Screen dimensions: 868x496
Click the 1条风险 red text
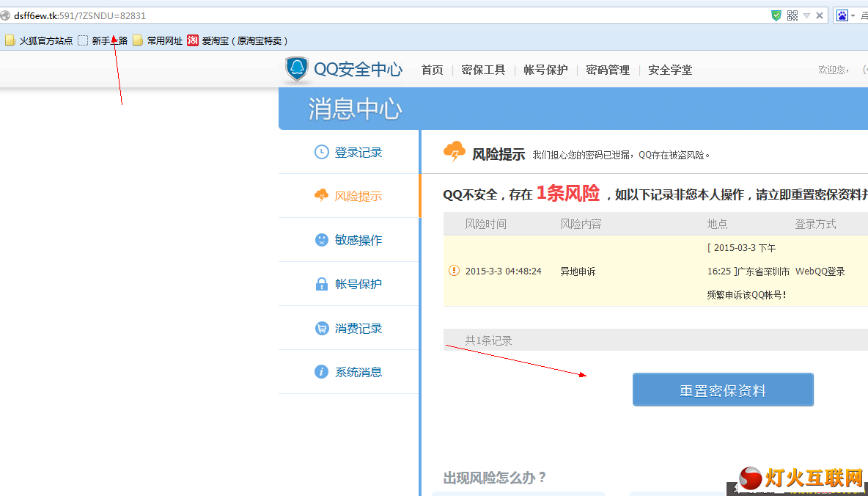click(568, 193)
